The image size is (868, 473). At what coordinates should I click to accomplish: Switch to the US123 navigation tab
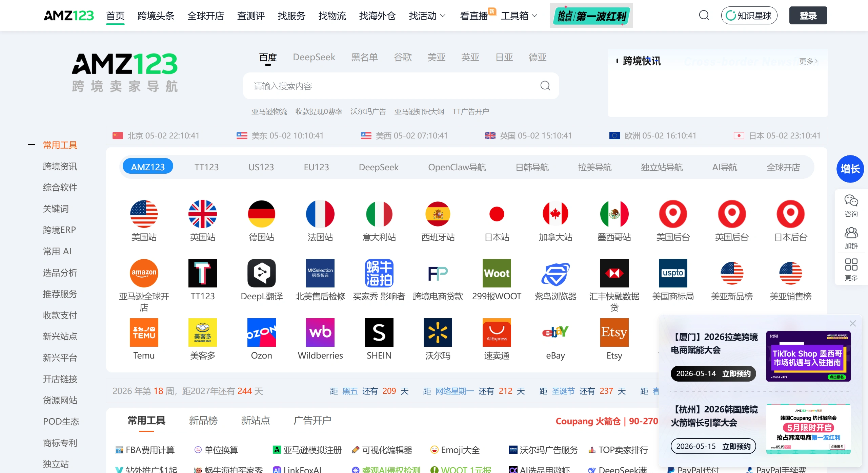coord(261,167)
